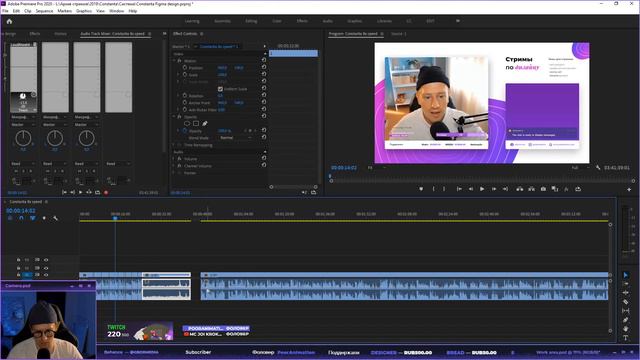Toggle Scale stopwatch animation

[185, 75]
